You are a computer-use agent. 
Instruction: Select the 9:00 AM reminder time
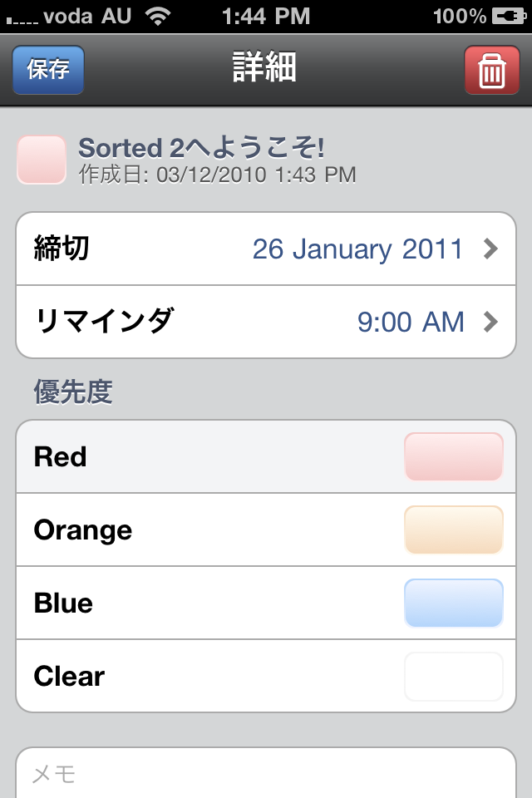[411, 322]
